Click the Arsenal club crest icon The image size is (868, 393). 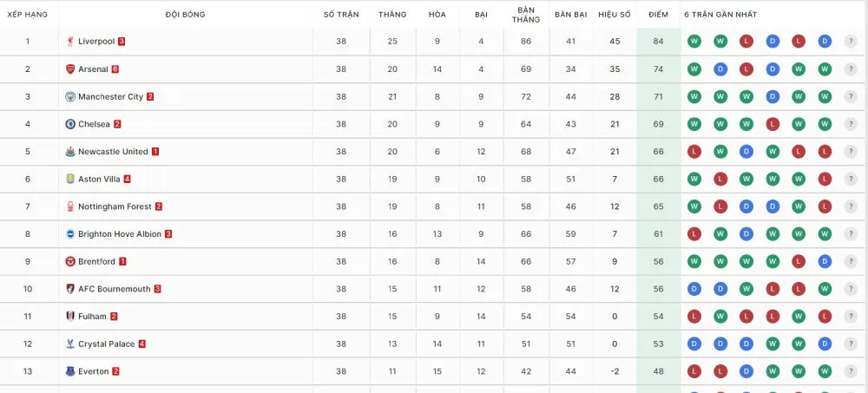tap(70, 69)
